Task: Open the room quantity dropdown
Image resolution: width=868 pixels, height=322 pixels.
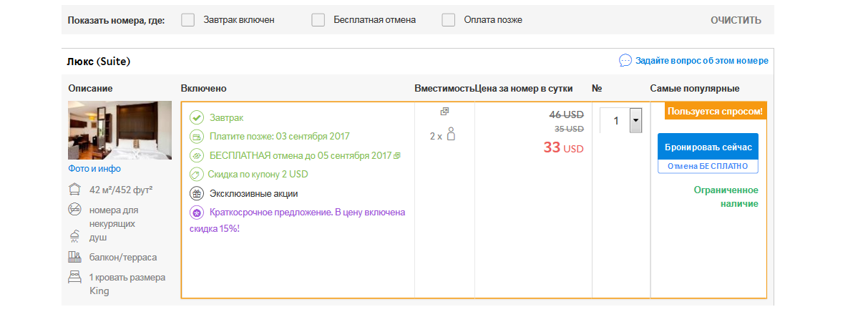Action: [635, 120]
